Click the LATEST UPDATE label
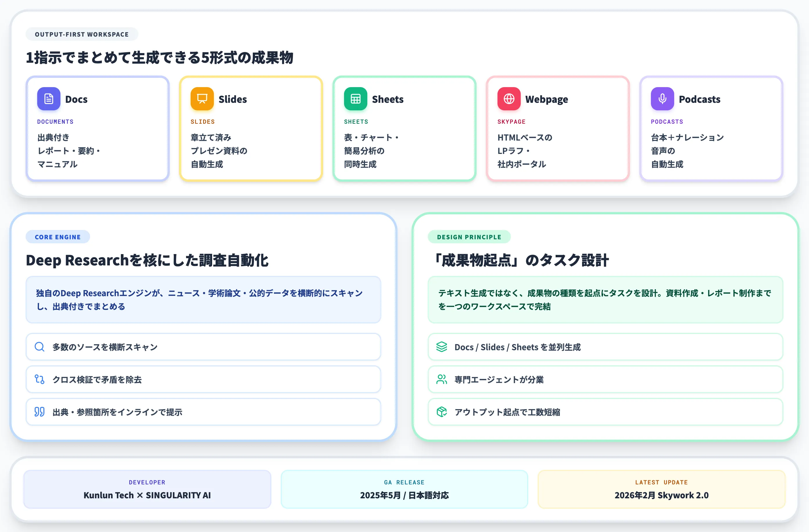This screenshot has height=532, width=809. pos(661,482)
